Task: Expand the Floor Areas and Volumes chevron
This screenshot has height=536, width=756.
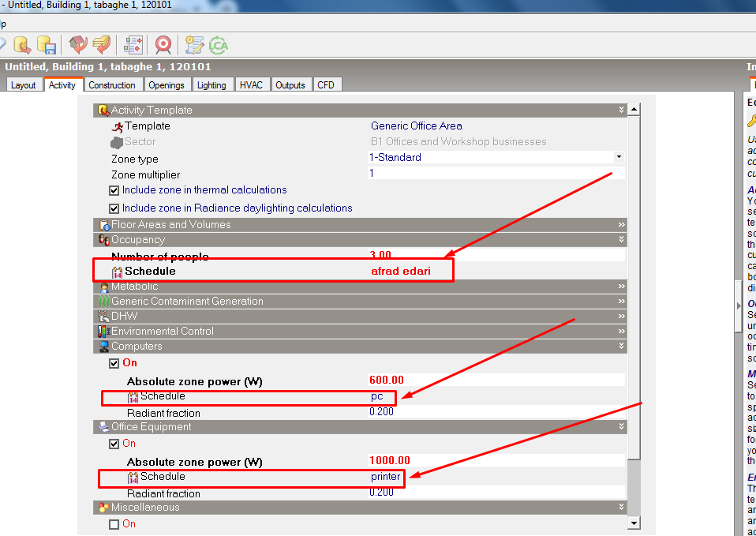Action: [622, 225]
